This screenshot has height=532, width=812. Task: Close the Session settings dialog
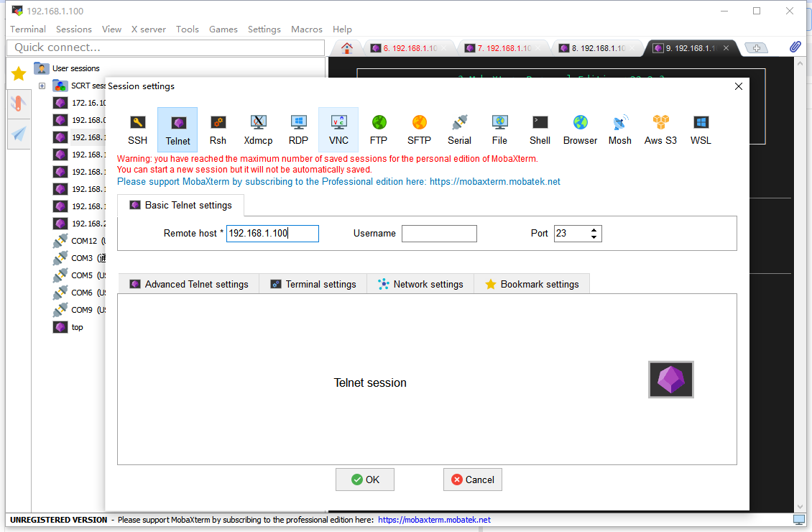tap(739, 86)
